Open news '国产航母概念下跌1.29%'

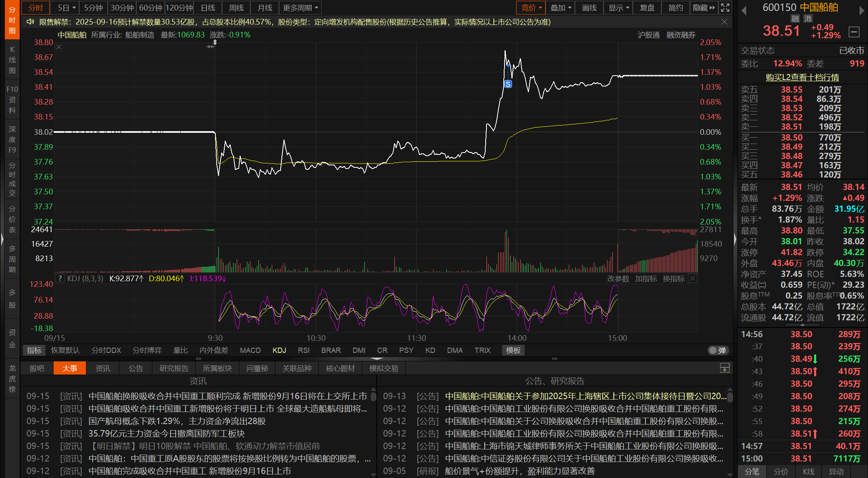click(x=177, y=421)
